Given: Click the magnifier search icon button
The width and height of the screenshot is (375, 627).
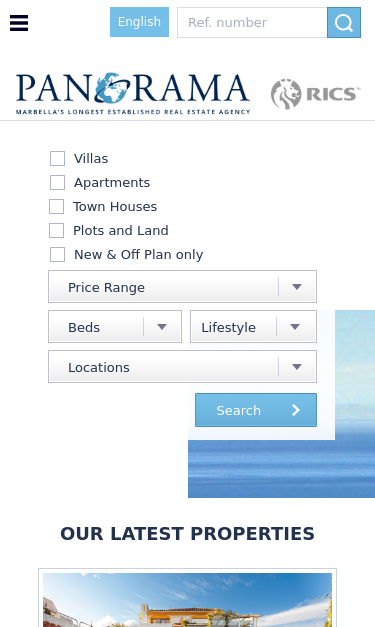Looking at the screenshot, I should point(344,22).
